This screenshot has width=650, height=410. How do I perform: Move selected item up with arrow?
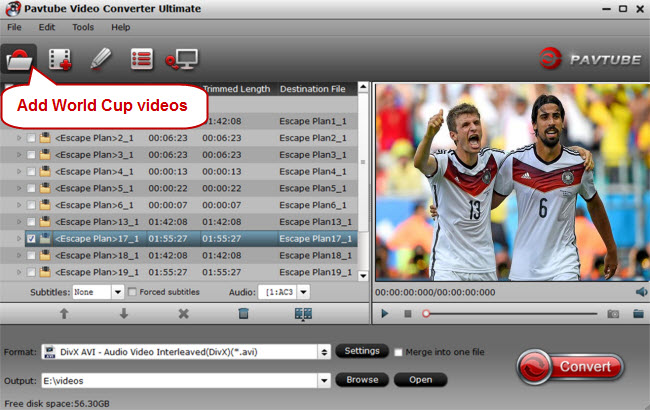(x=64, y=314)
